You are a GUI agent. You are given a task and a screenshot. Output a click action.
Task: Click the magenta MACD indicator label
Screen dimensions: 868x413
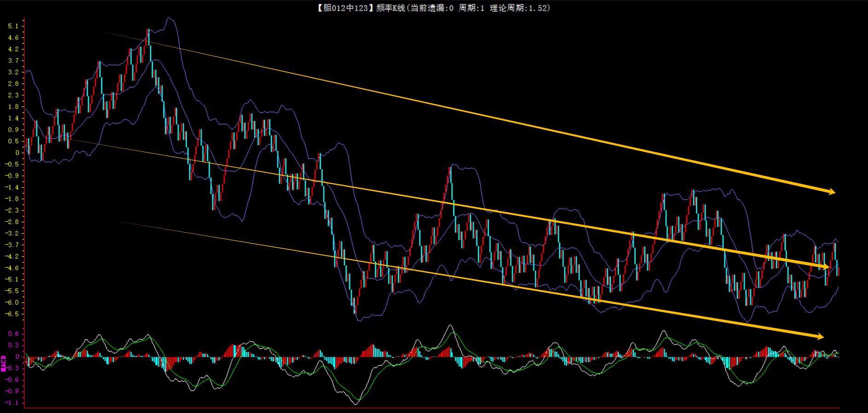[x=4, y=363]
